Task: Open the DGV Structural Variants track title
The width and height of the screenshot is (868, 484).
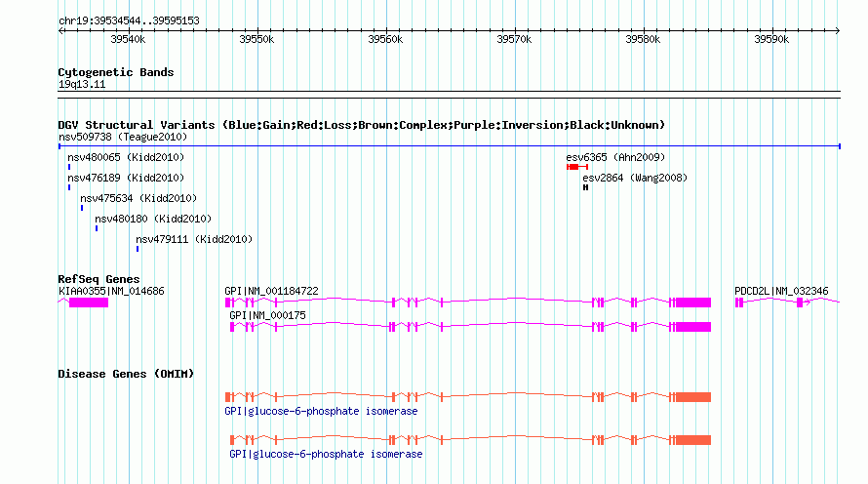Action: [x=362, y=125]
